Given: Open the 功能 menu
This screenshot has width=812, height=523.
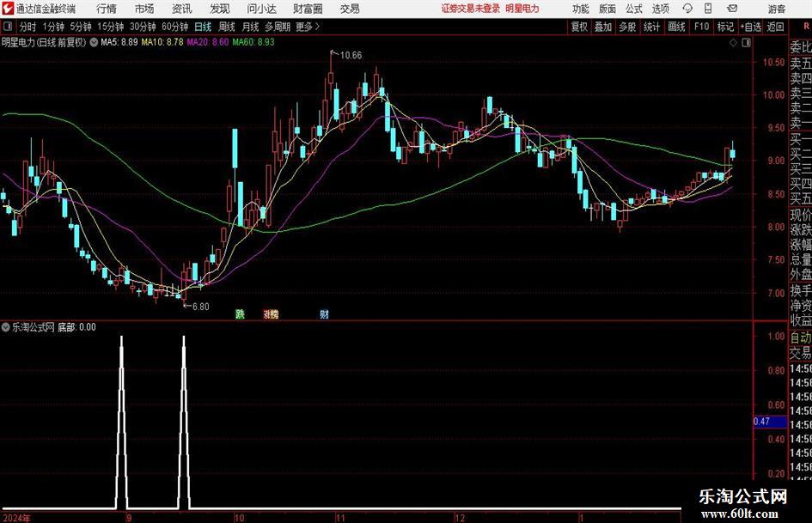Looking at the screenshot, I should [581, 9].
